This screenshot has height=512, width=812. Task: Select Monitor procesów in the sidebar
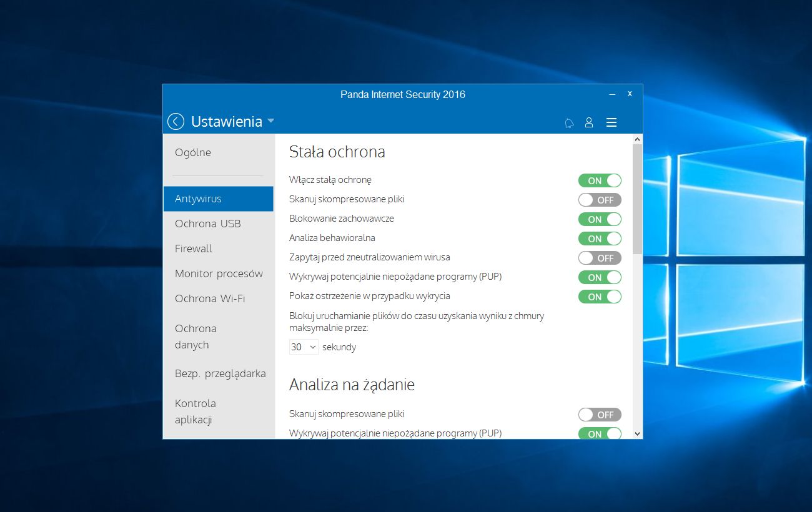click(218, 273)
